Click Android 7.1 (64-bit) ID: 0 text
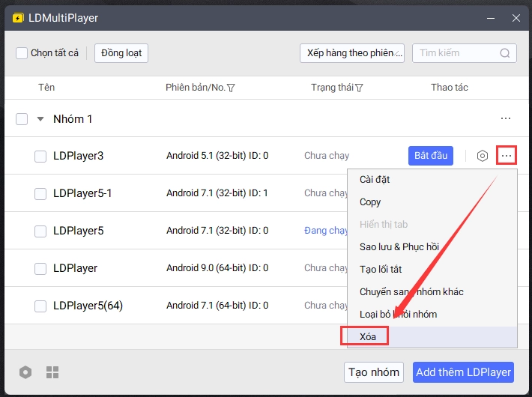Image resolution: width=532 pixels, height=397 pixels. 217,305
